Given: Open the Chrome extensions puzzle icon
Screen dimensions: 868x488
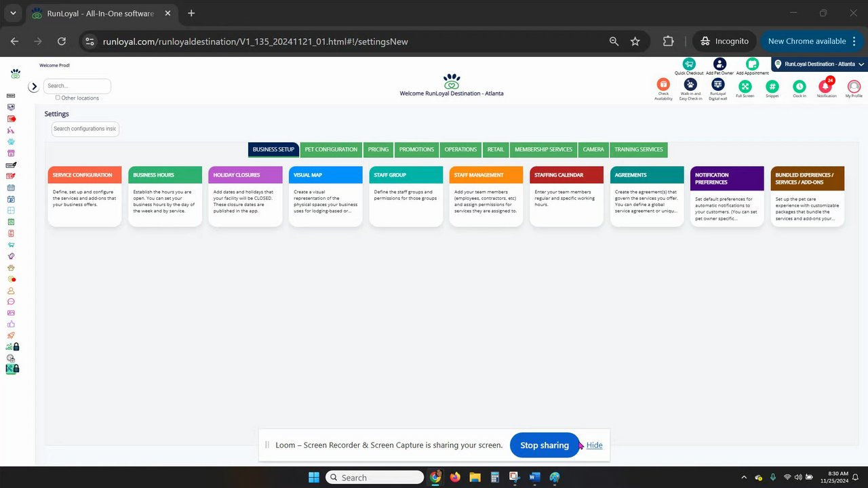Looking at the screenshot, I should pos(668,41).
